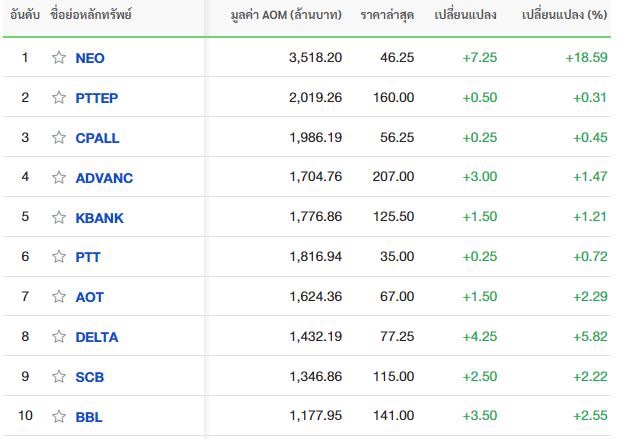Open the DELTA symbol link
The width and height of the screenshot is (627, 439).
click(97, 337)
